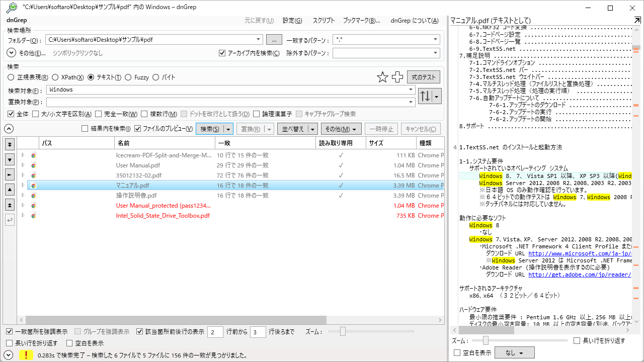Click the Chrome icon of Intel_Solid_State_Drive_Toolbox.pdf
This screenshot has width=644, height=362.
click(x=34, y=216)
